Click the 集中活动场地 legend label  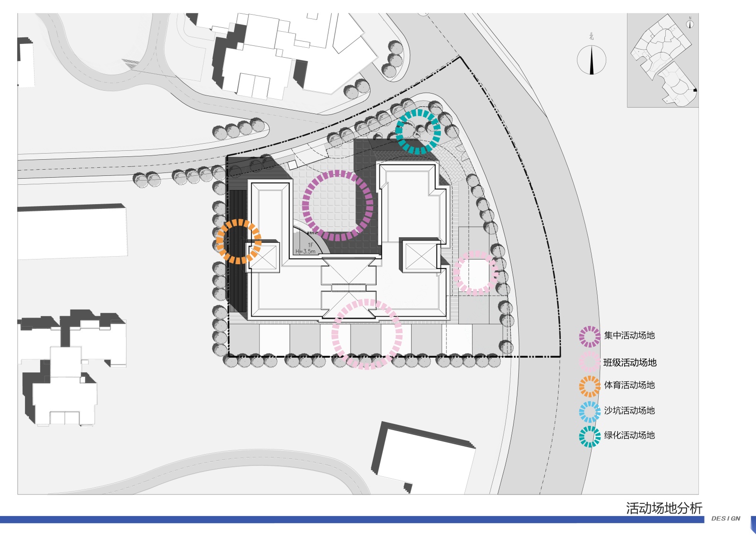pos(629,336)
